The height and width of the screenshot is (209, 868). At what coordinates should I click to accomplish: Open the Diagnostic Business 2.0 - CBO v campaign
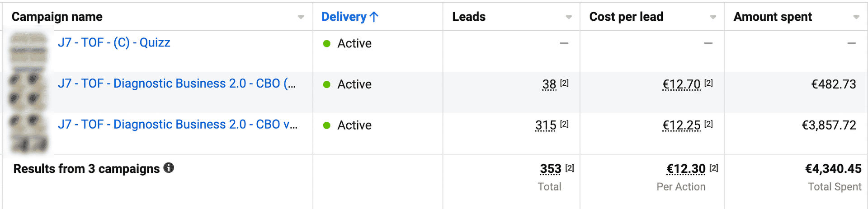point(177,125)
